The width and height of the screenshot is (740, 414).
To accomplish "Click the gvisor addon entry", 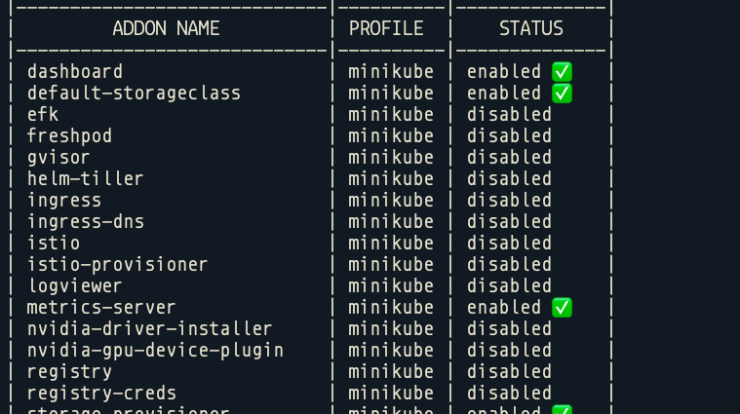I will point(59,158).
